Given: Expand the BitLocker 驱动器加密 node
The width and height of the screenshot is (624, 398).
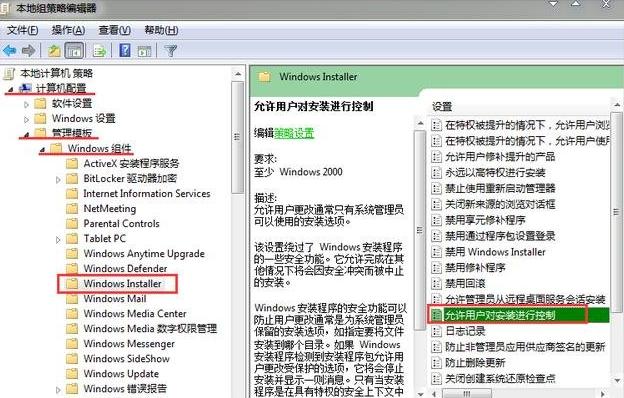Looking at the screenshot, I should 58,180.
